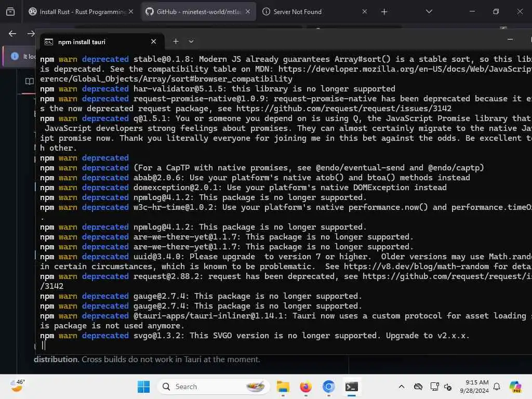Open File Explorer from the taskbar
Screen dimensions: 532x399
click(x=283, y=387)
